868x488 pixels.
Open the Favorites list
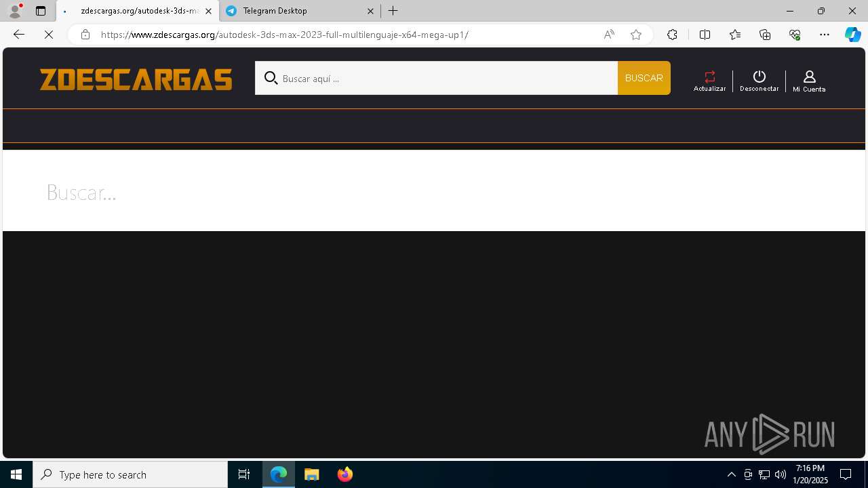coord(735,35)
